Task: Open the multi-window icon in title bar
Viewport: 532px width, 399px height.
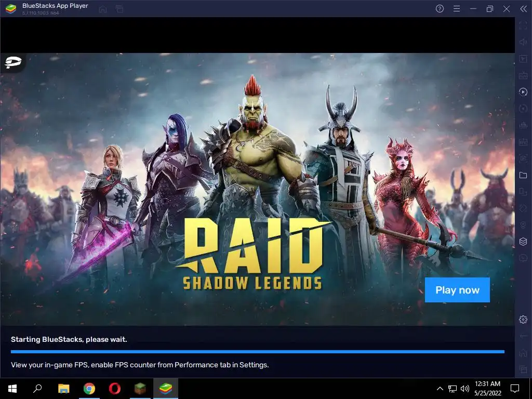Action: [119, 9]
